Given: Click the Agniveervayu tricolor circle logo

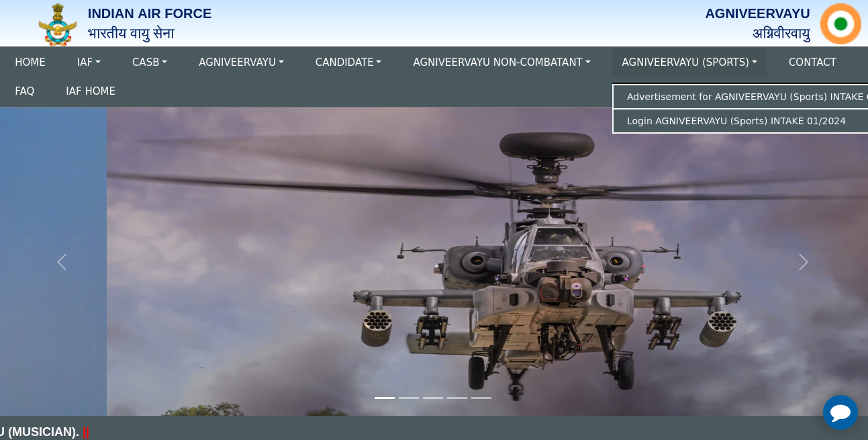Looking at the screenshot, I should coord(840,24).
